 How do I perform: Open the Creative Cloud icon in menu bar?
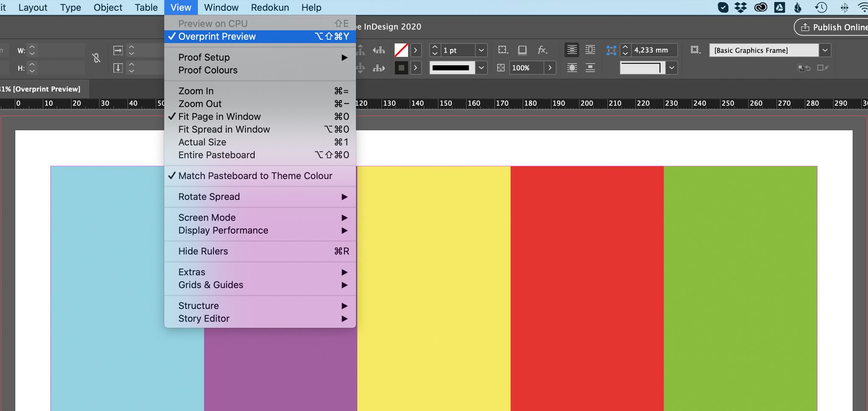pos(760,7)
